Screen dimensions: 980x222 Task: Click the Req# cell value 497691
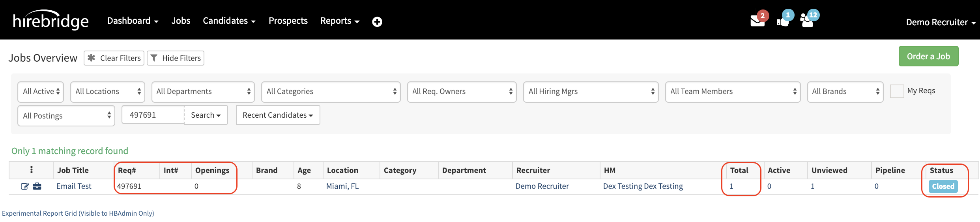[129, 186]
